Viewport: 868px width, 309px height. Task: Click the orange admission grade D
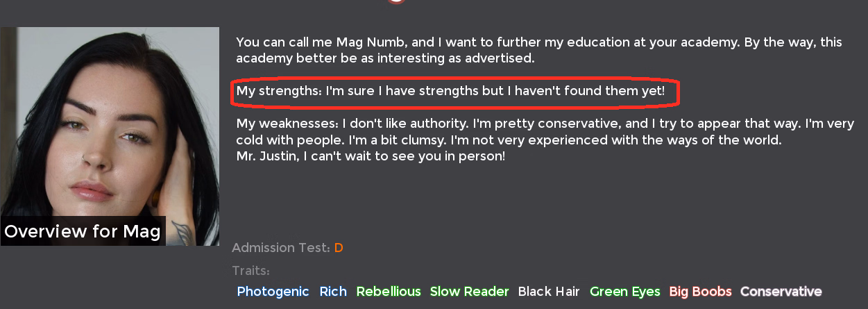pyautogui.click(x=339, y=248)
